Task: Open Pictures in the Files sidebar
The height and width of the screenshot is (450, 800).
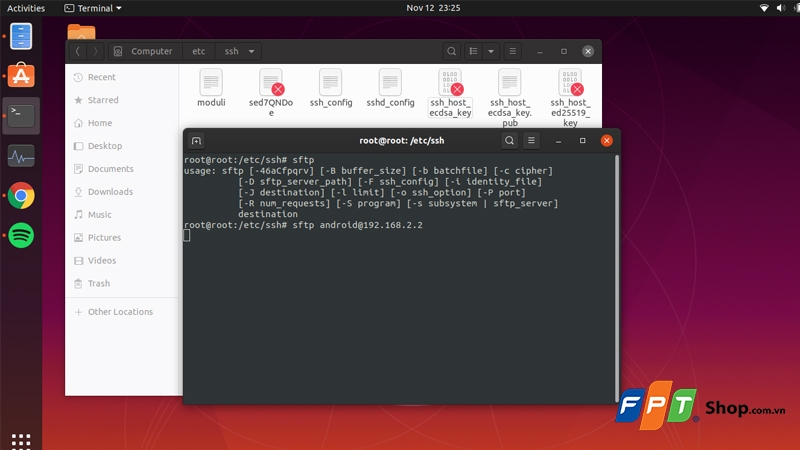Action: click(122, 238)
